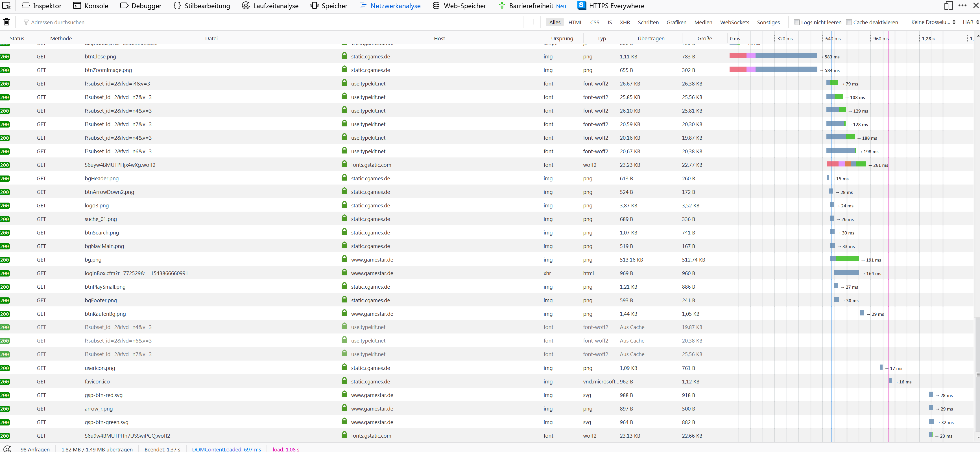The width and height of the screenshot is (980, 452).
Task: Open the Debugger tab
Action: [x=141, y=6]
